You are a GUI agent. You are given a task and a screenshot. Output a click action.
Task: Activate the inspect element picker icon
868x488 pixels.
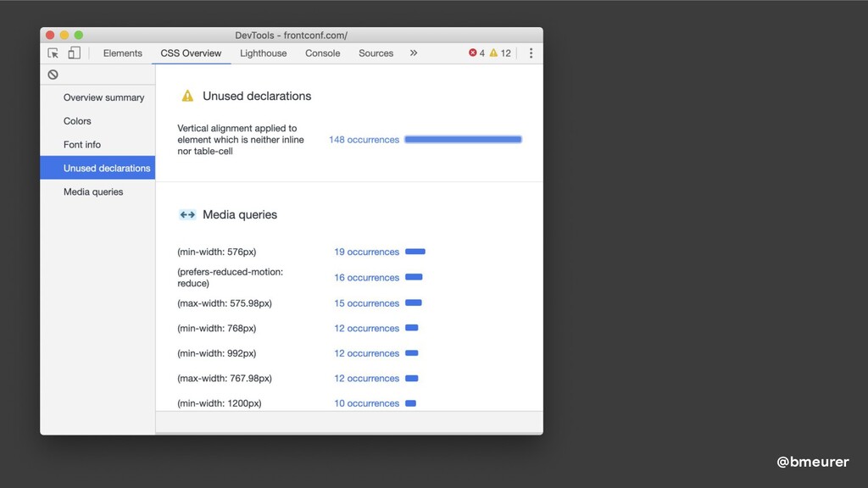pos(53,53)
